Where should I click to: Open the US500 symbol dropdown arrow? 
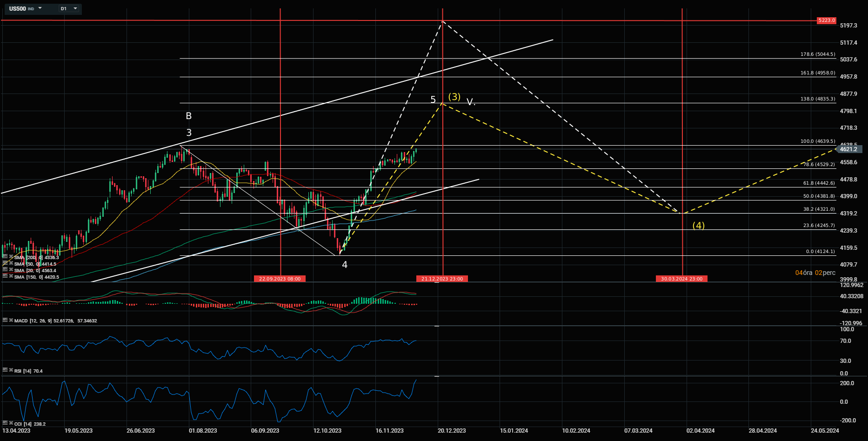click(x=40, y=8)
